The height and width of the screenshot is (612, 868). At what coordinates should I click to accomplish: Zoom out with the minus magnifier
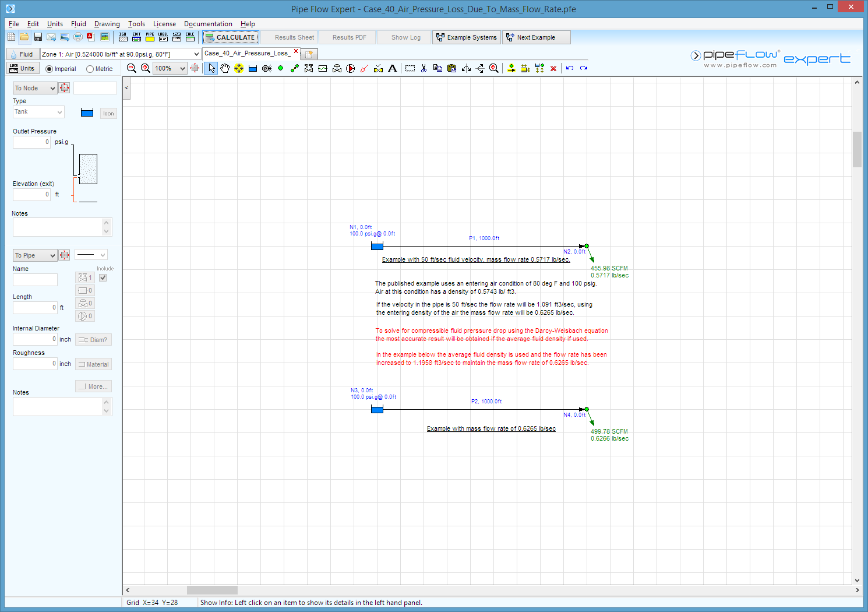click(132, 68)
